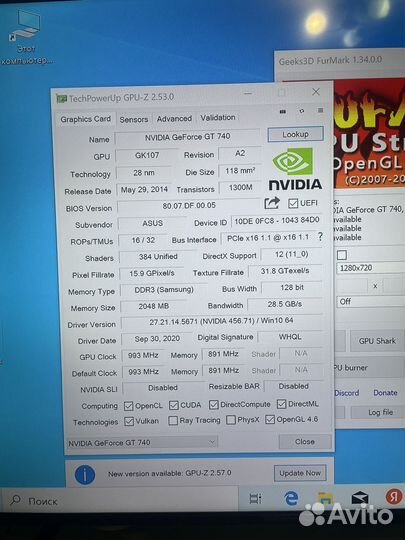405x540 pixels.
Task: Click the Bandwidth value 28.5 GB/s
Action: [x=284, y=304]
